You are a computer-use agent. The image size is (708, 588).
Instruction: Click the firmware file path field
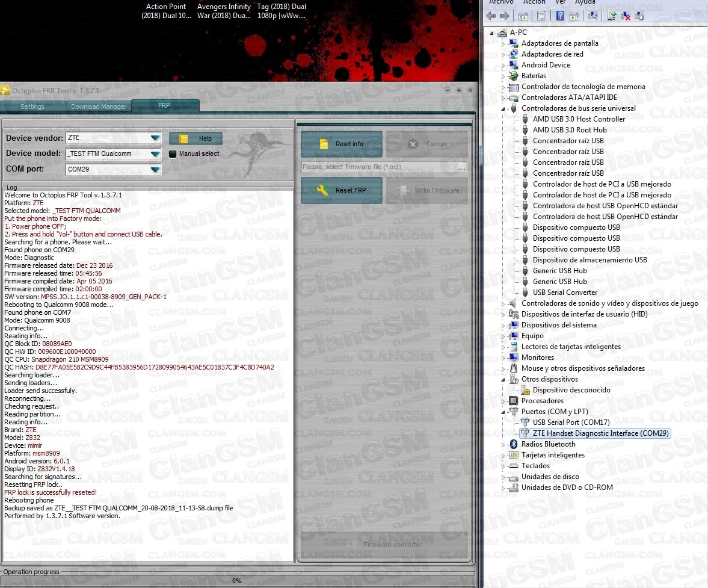[x=380, y=167]
